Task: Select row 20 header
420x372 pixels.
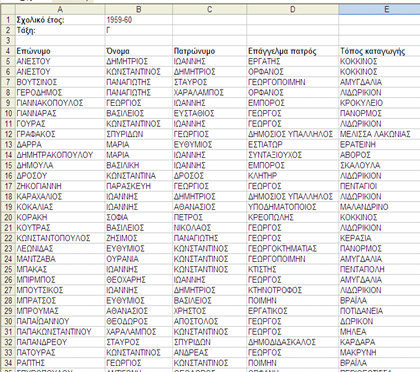Action: click(8, 217)
